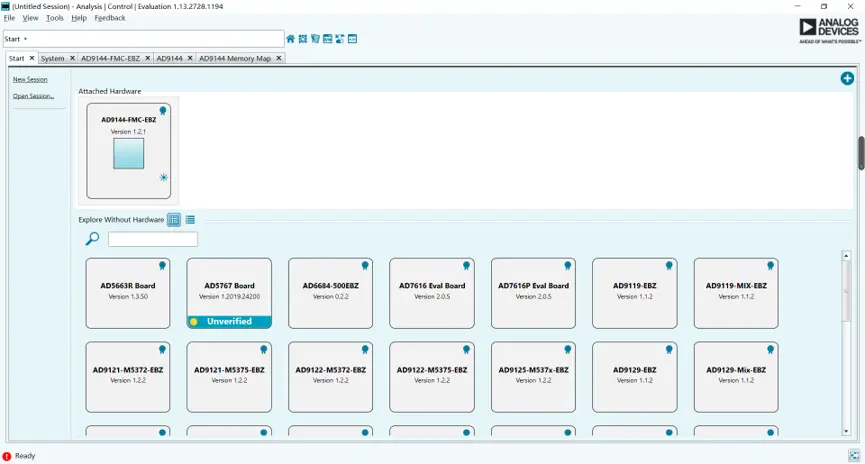865x464 pixels.
Task: Close the AD9144 Memory Map tab
Action: point(279,58)
